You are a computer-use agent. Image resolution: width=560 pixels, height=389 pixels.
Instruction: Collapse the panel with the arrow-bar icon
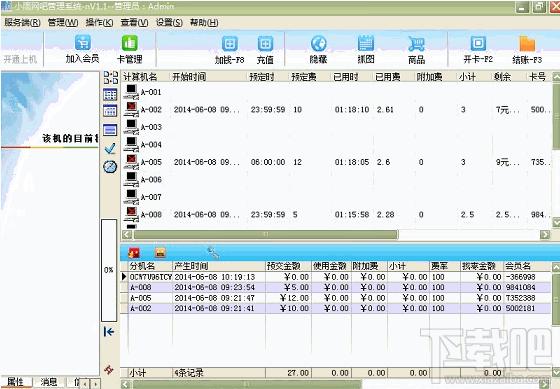(109, 332)
